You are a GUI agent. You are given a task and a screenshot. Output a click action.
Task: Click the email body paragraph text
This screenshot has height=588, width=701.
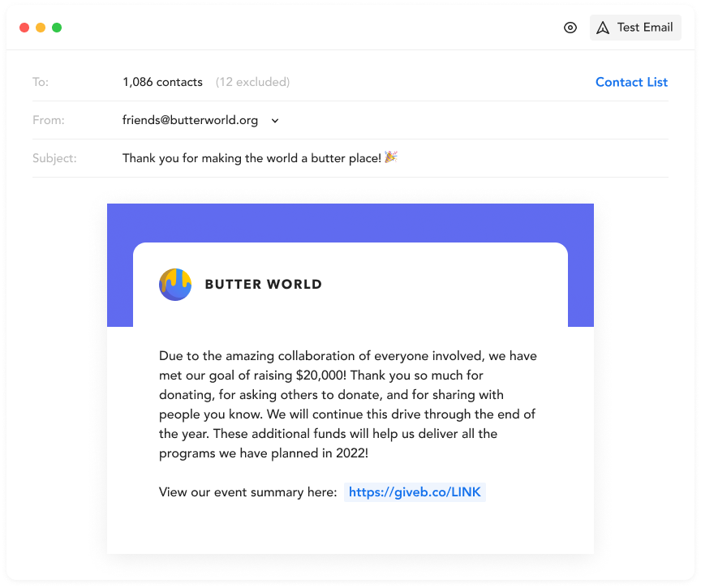click(x=348, y=405)
